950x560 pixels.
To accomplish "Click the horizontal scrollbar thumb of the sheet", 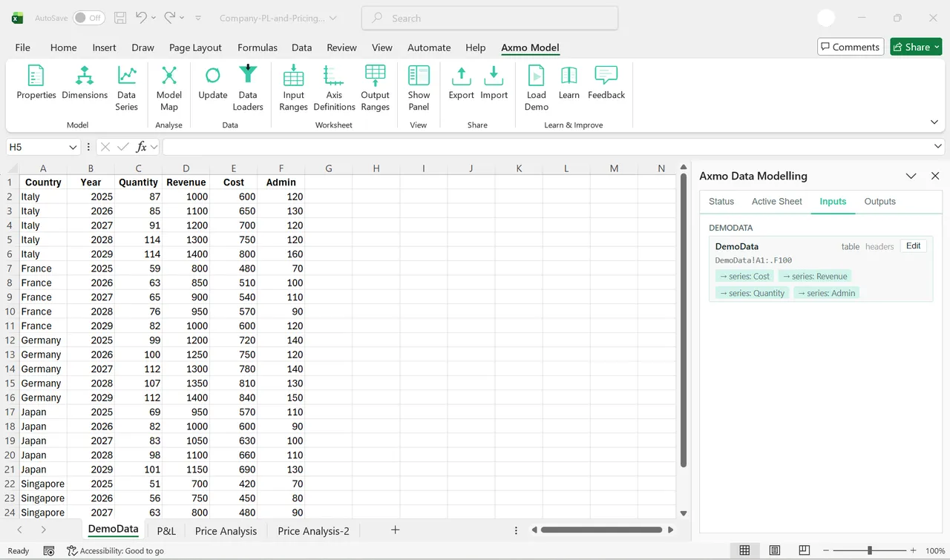I will pyautogui.click(x=601, y=530).
